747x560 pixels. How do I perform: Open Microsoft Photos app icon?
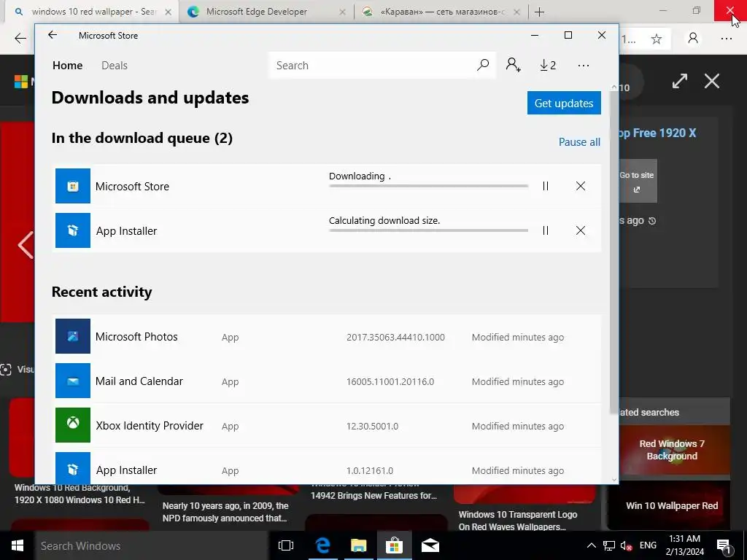(72, 336)
